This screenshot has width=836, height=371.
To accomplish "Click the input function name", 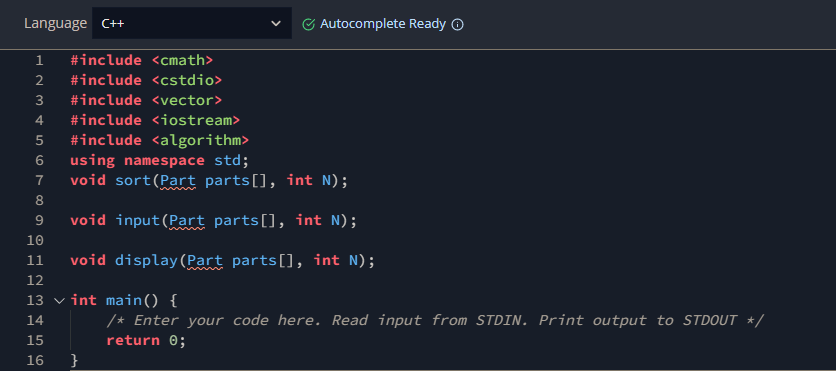I will [138, 221].
